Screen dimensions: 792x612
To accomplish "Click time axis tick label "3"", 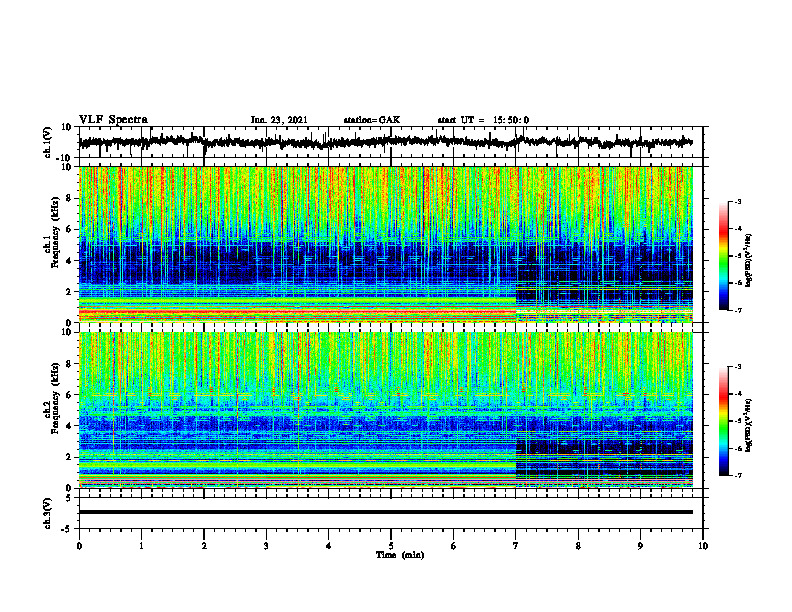I will 266,546.
